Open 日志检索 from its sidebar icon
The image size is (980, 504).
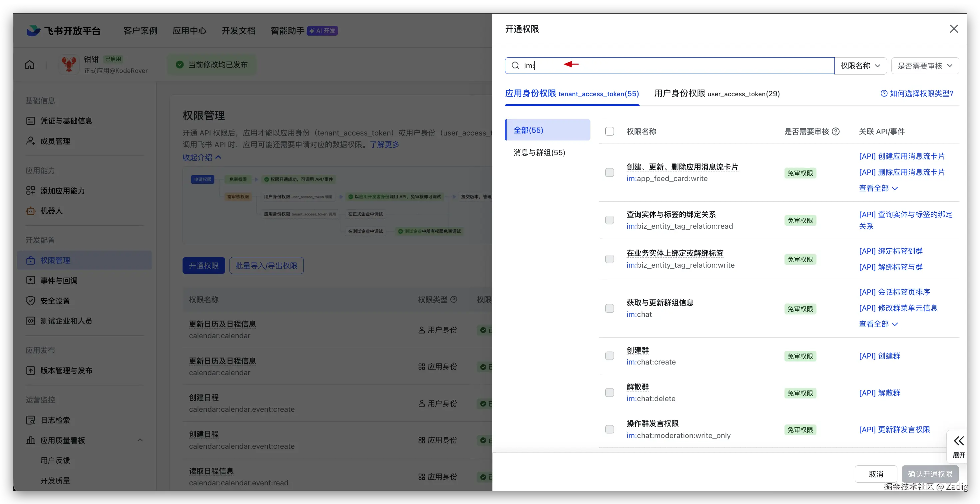coord(30,420)
